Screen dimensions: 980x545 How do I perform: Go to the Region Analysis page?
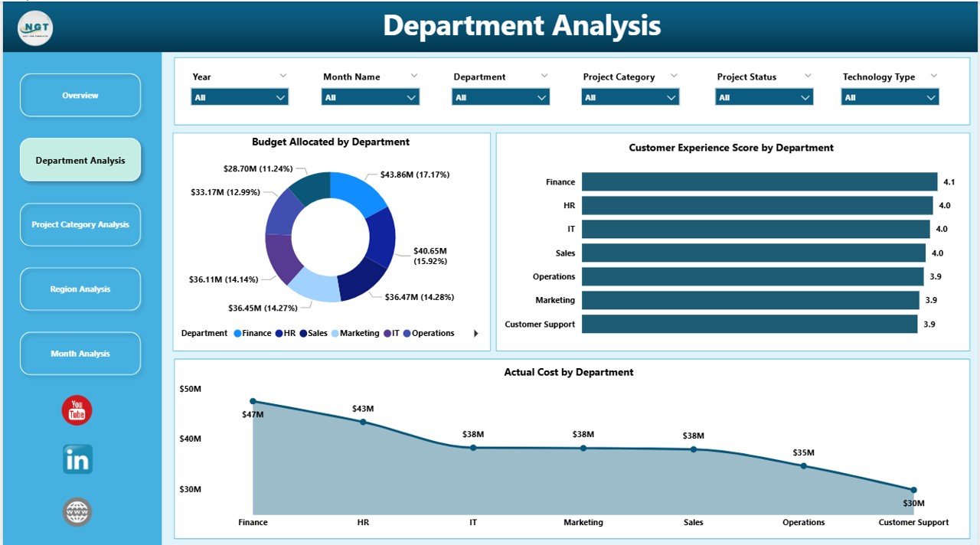pyautogui.click(x=80, y=289)
